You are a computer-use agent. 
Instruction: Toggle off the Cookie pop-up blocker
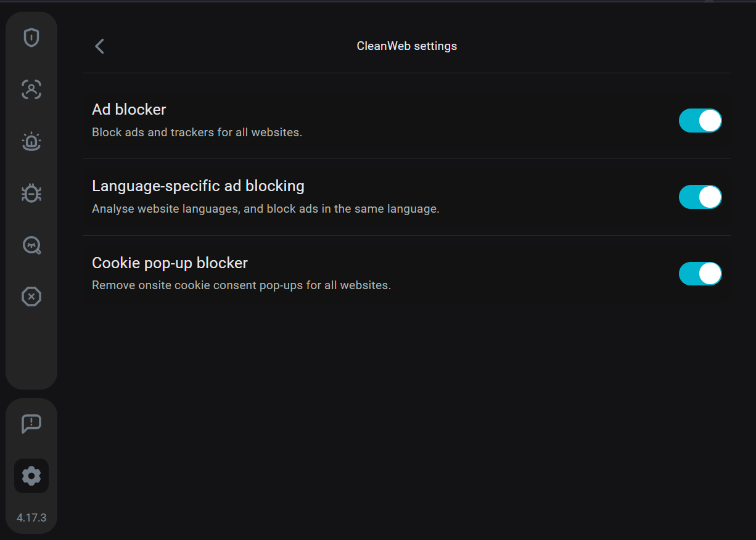tap(700, 274)
